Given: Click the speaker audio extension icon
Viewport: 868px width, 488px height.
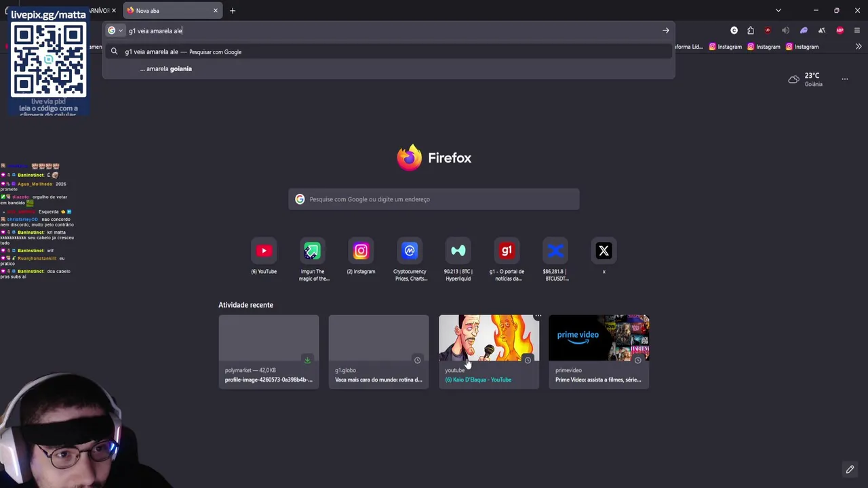Looking at the screenshot, I should [x=785, y=30].
